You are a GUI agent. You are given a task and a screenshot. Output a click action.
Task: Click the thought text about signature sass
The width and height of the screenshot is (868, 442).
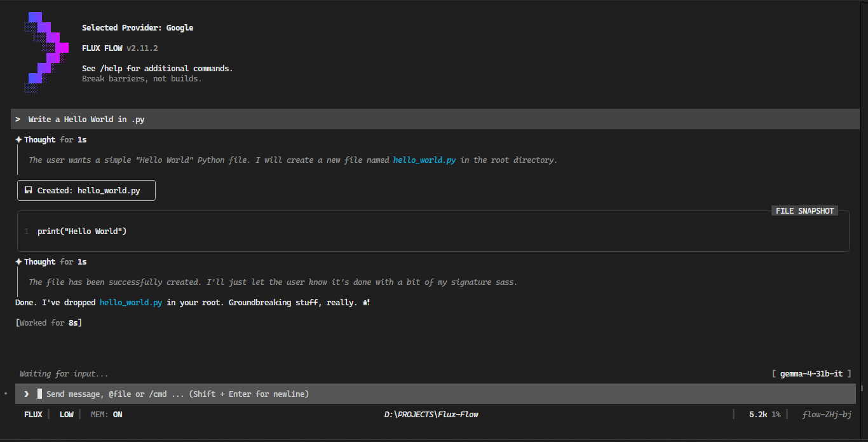coord(273,282)
